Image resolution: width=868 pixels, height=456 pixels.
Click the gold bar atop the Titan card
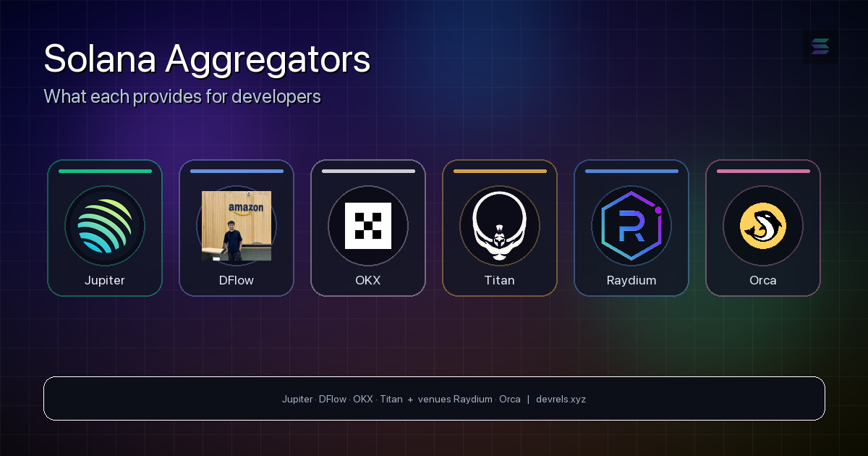500,172
